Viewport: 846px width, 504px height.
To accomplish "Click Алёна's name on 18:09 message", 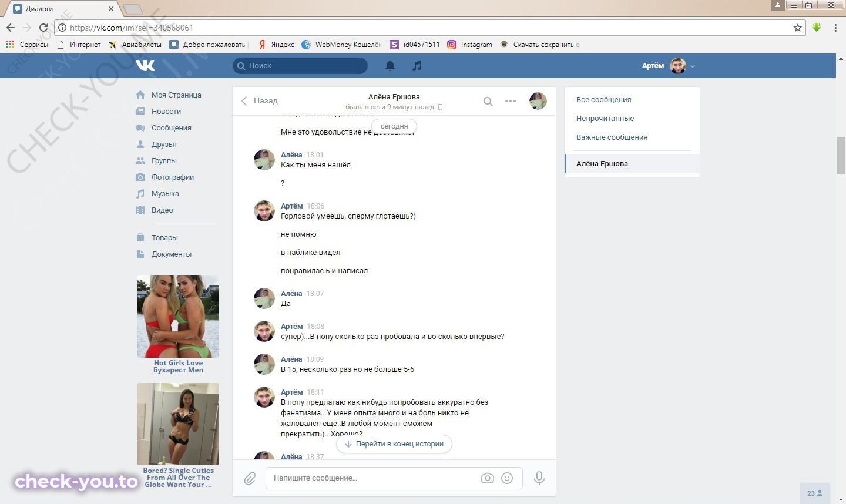I will [x=291, y=359].
